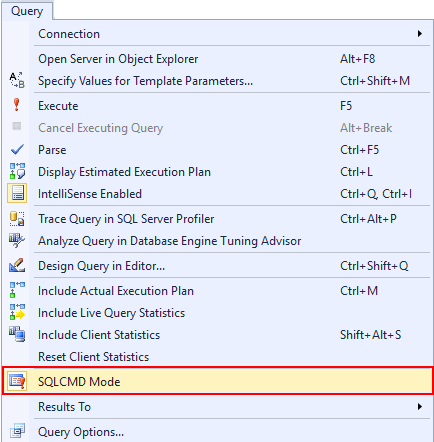Toggle the IntelliSense Enabled icon
Viewport: 434px width, 442px height.
point(17,193)
